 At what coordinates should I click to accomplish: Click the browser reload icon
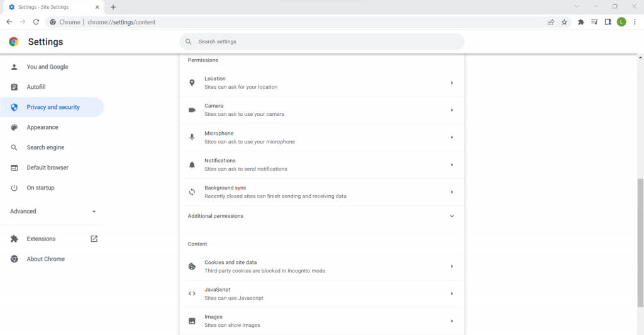pos(36,22)
